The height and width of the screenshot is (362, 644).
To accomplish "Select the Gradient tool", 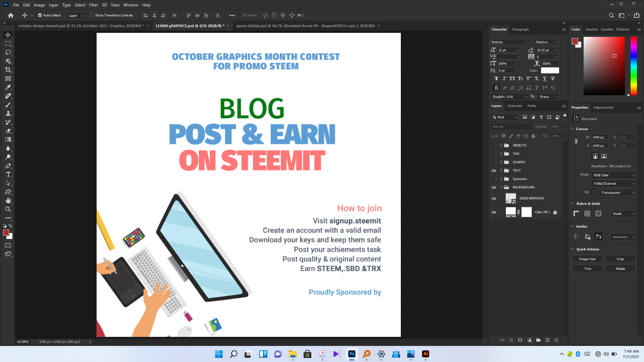I will [x=8, y=139].
